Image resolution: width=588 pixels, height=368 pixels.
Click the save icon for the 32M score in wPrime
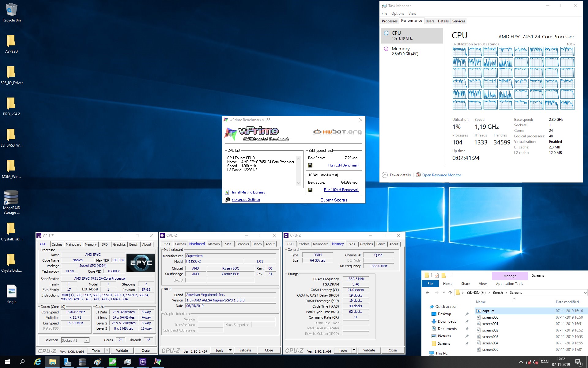(x=310, y=165)
